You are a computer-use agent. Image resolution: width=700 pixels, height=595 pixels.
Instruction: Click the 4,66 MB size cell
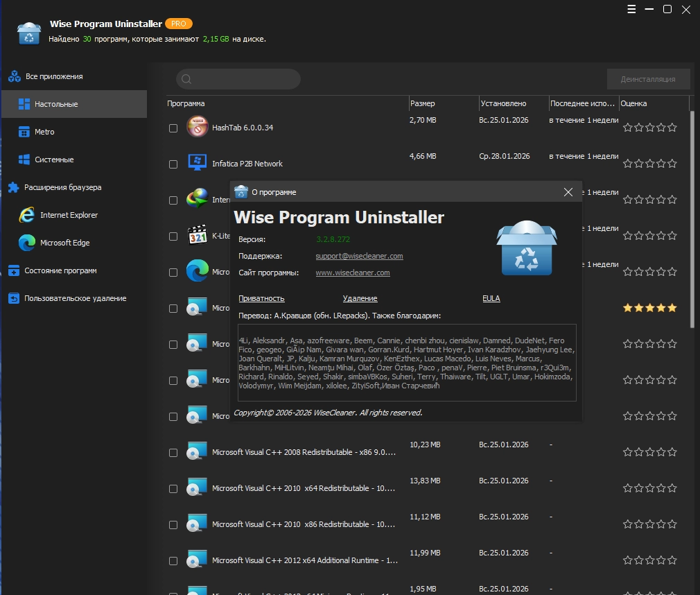click(423, 156)
